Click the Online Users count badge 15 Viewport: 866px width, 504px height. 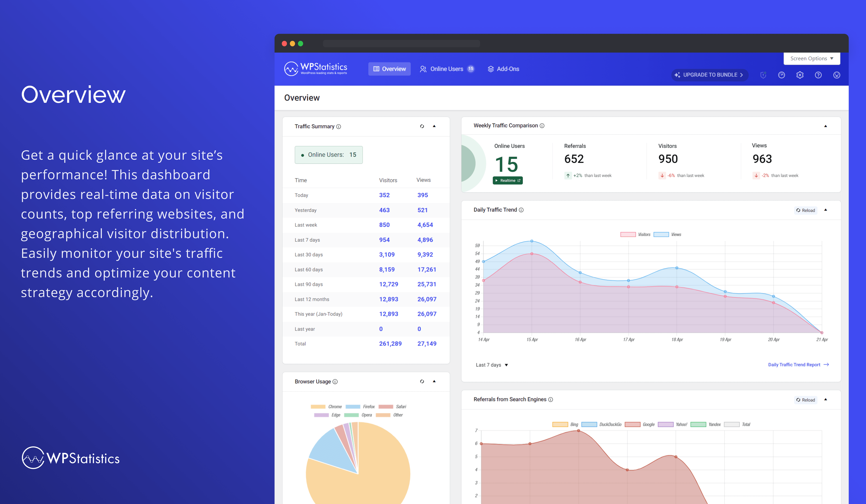[471, 69]
